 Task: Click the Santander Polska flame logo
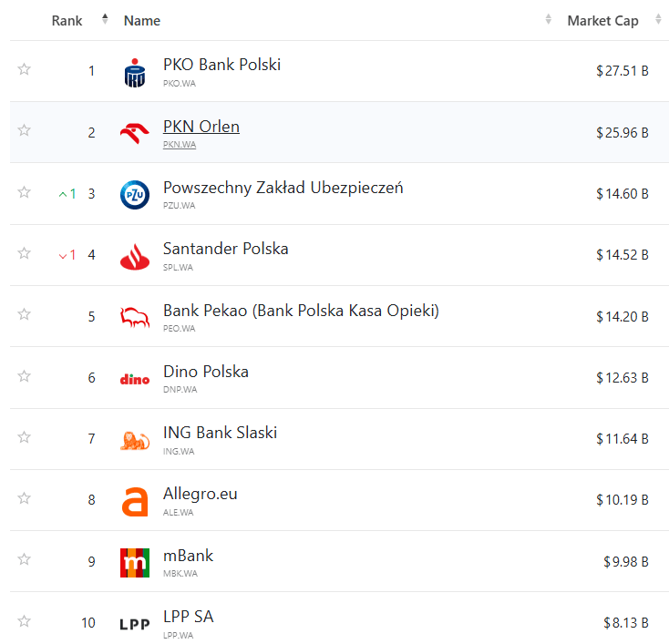click(135, 256)
